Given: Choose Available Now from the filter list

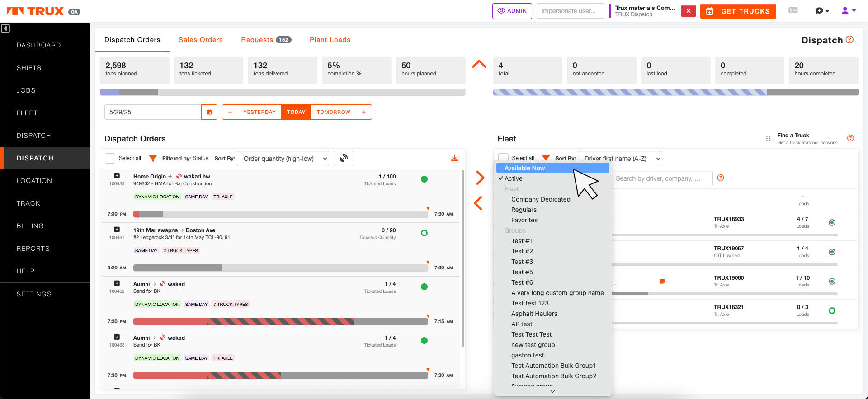Looking at the screenshot, I should tap(524, 168).
